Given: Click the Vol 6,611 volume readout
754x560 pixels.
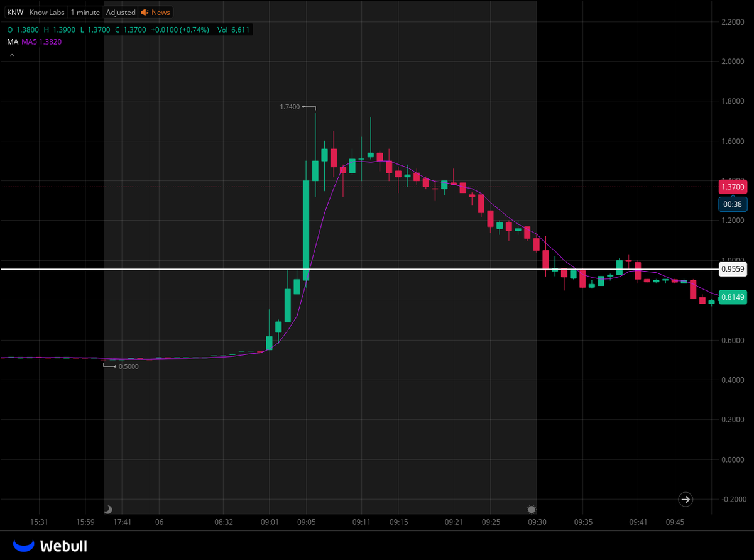Looking at the screenshot, I should [x=233, y=30].
